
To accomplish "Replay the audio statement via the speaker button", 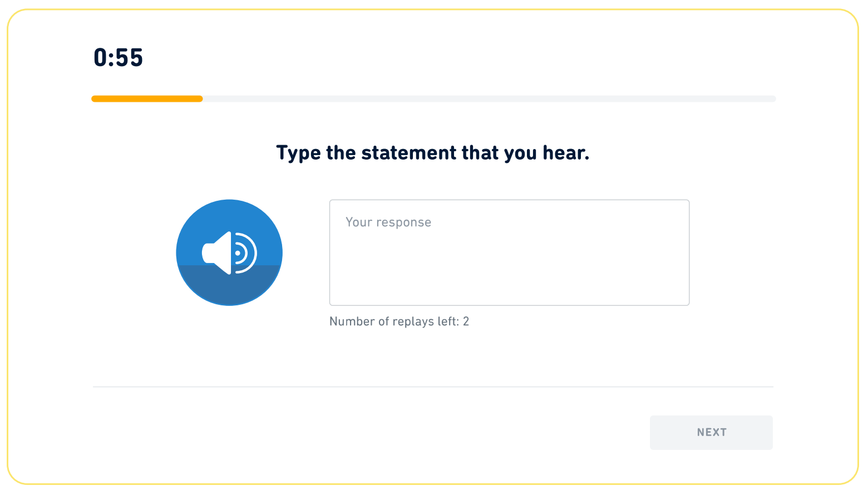I will click(x=229, y=253).
